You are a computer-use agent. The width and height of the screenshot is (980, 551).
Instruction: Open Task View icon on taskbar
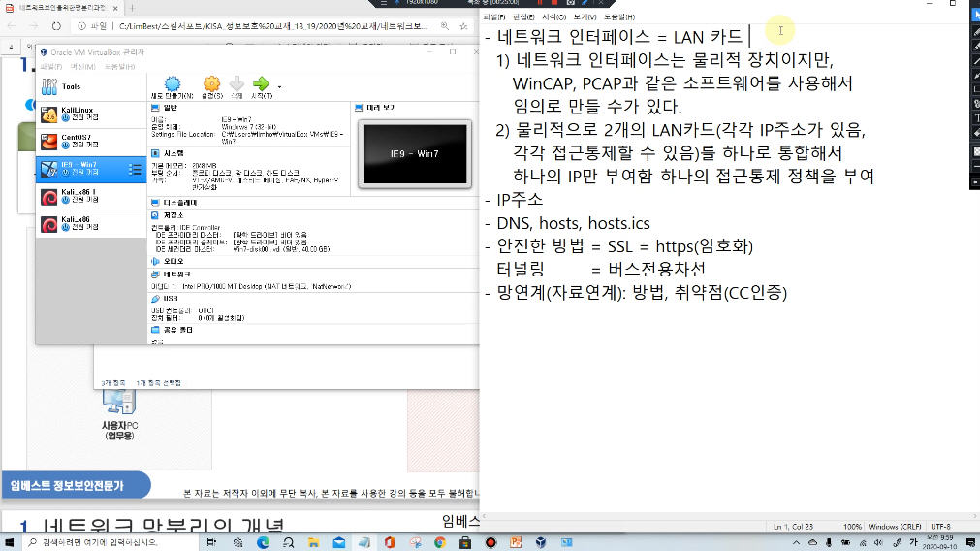pos(211,542)
